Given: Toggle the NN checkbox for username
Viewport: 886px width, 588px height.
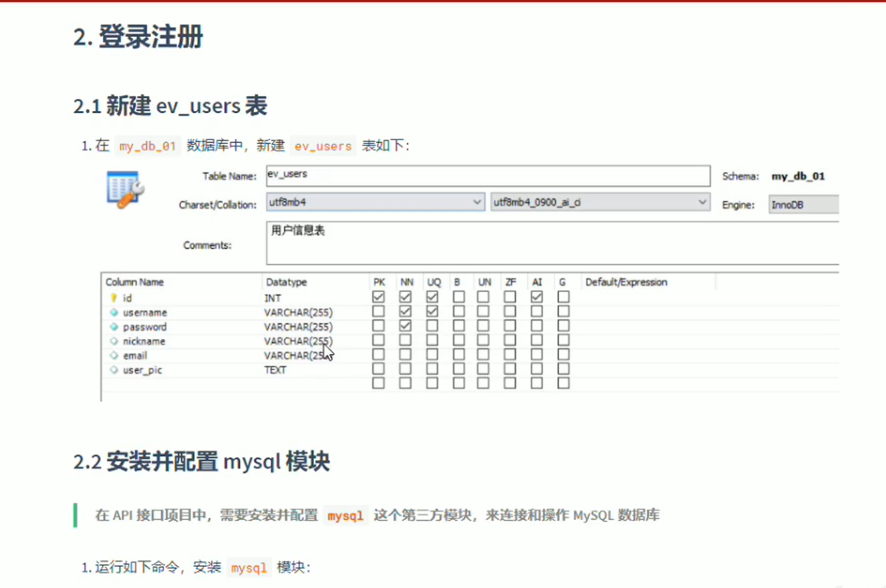Looking at the screenshot, I should tap(406, 312).
